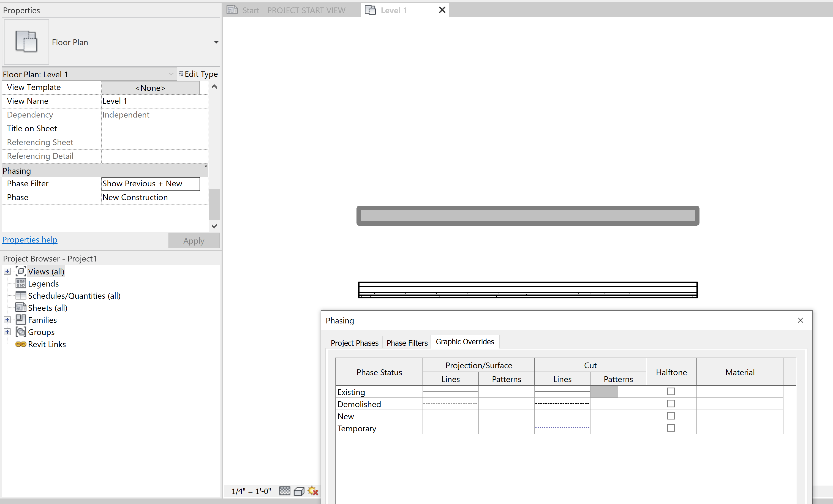Click the Sheets (all) icon
833x504 pixels.
21,308
